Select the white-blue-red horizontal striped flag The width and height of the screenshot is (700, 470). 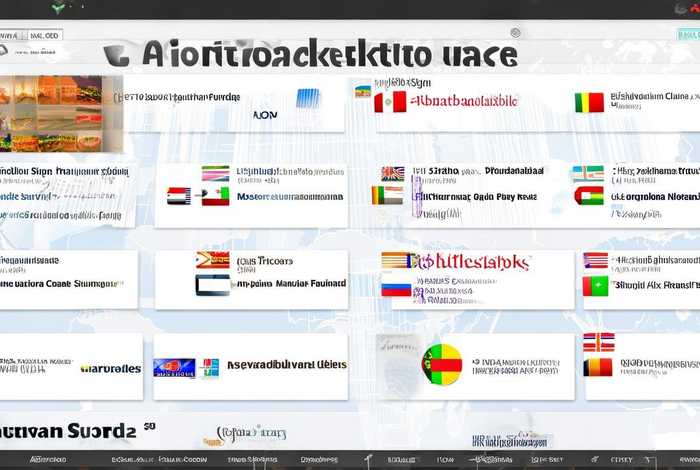pos(396,287)
